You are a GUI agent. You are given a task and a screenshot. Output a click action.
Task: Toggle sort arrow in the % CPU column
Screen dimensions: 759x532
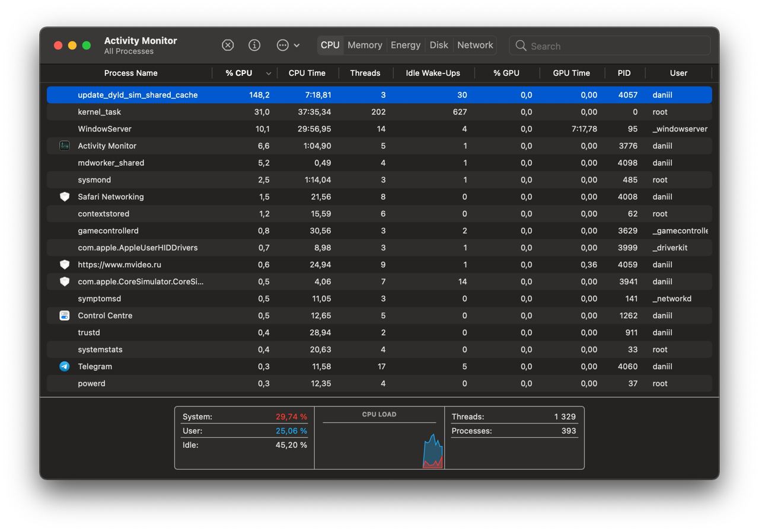point(268,73)
